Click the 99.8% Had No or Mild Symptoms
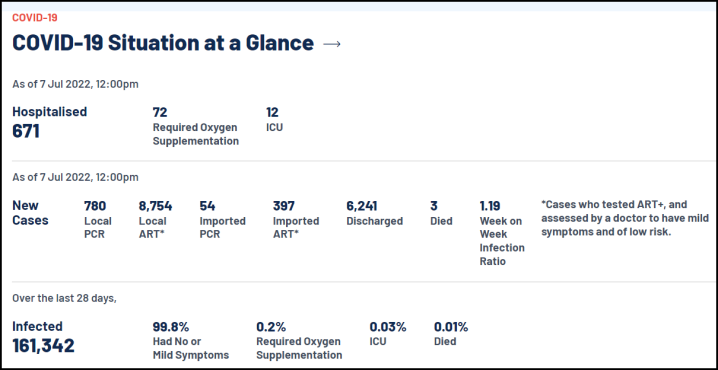 coord(191,341)
